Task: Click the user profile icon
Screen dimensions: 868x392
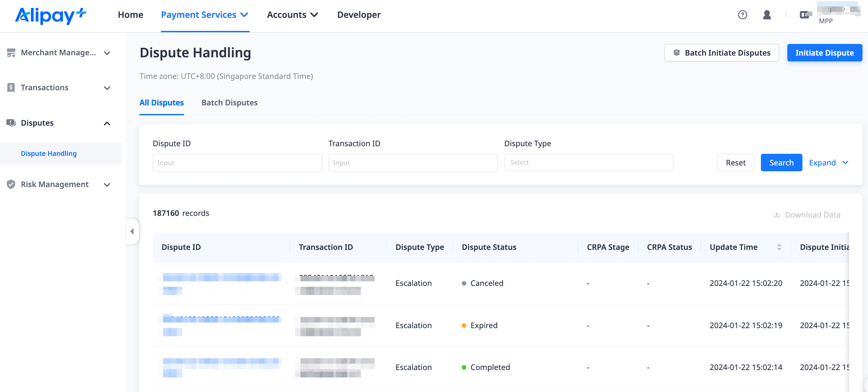Action: point(767,15)
